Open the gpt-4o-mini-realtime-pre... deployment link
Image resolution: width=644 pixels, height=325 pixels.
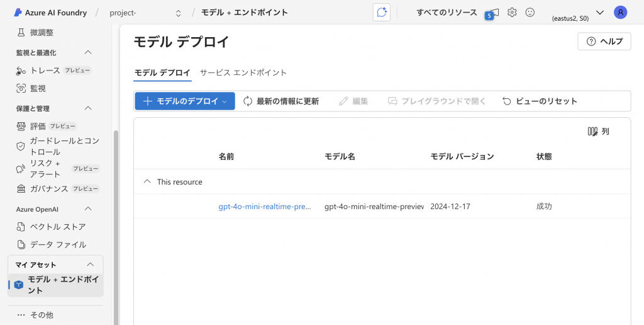coord(265,207)
